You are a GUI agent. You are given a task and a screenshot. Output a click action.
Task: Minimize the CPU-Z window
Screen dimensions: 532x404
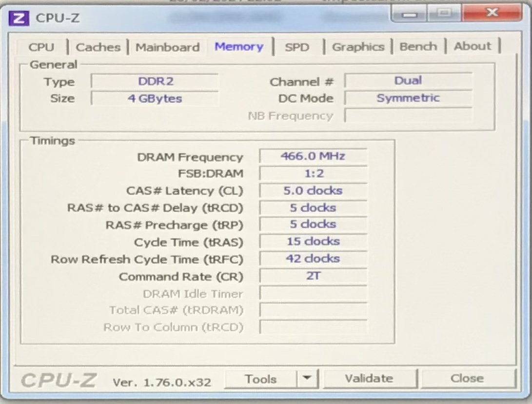click(x=410, y=14)
